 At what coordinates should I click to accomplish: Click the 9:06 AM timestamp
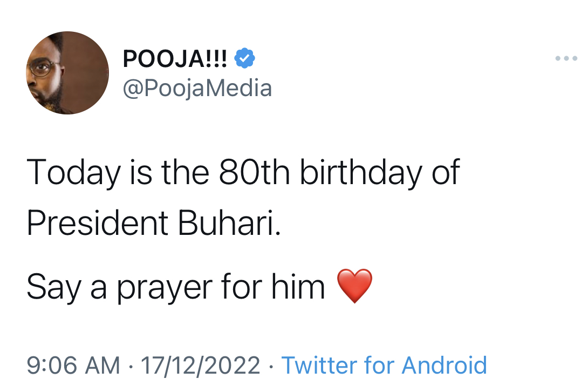(x=73, y=366)
